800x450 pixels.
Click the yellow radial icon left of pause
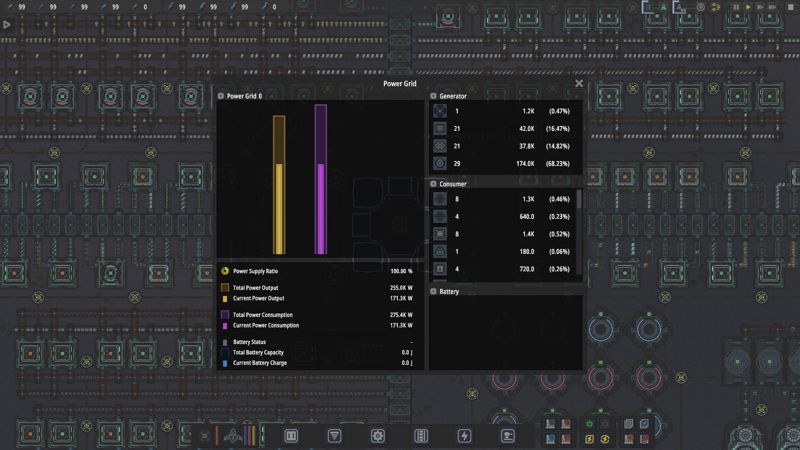(715, 7)
